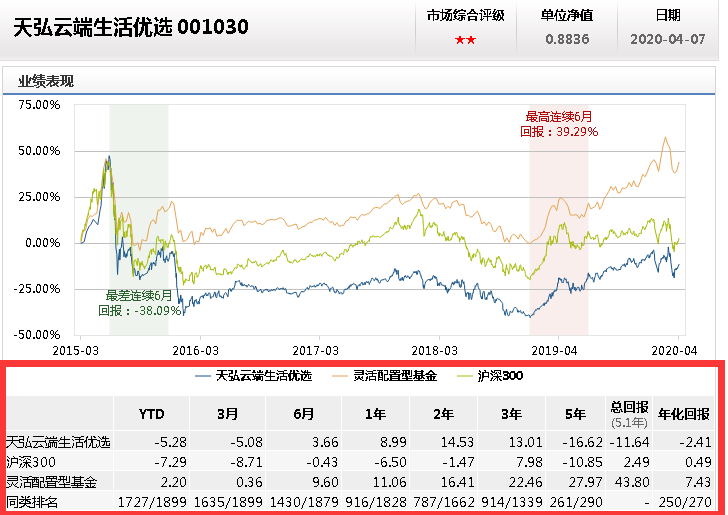Select the 灵活配置型基金 table row label
Viewport: 728px width, 515px height.
pos(51,482)
